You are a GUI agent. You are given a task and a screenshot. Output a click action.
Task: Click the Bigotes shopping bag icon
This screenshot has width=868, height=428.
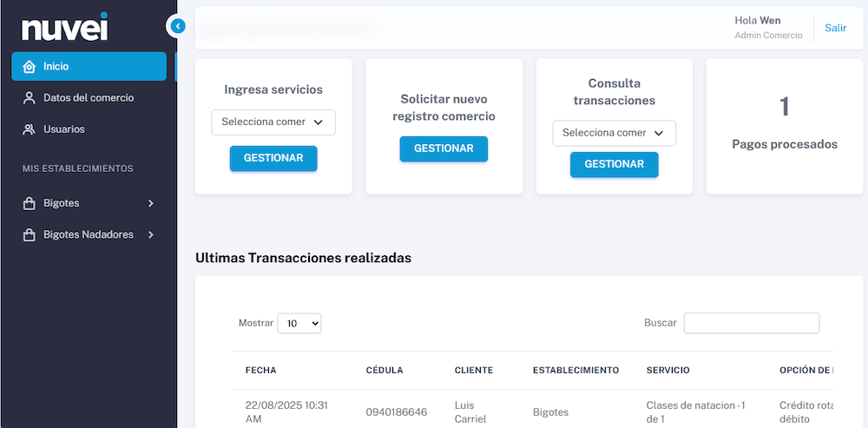[29, 204]
